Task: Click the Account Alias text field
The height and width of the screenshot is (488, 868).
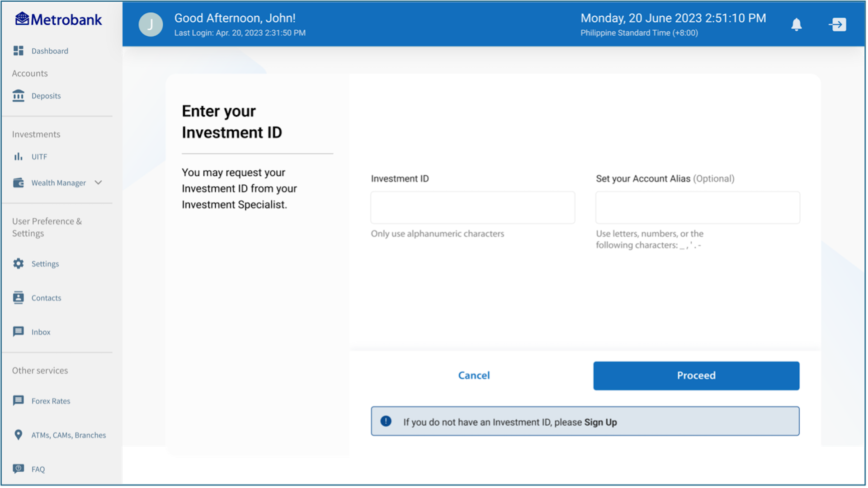Action: pyautogui.click(x=697, y=207)
